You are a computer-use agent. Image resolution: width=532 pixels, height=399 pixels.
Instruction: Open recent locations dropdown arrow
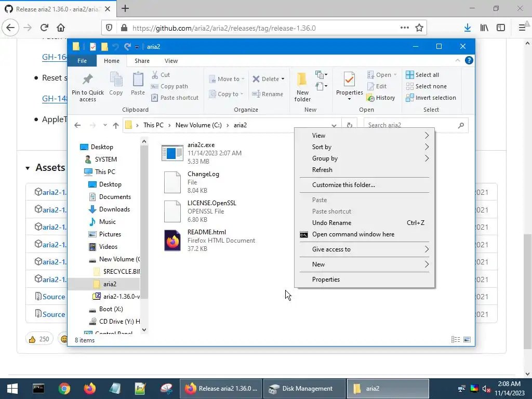coord(105,125)
